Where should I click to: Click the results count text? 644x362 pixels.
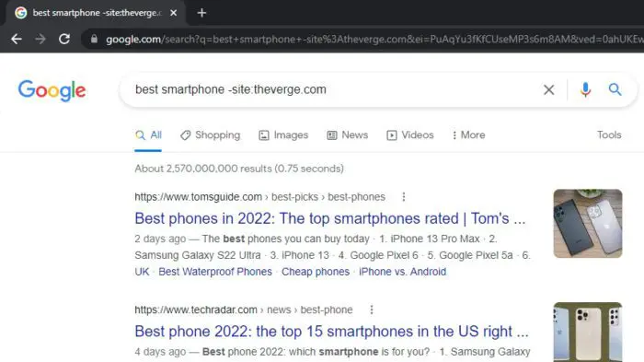(x=239, y=169)
